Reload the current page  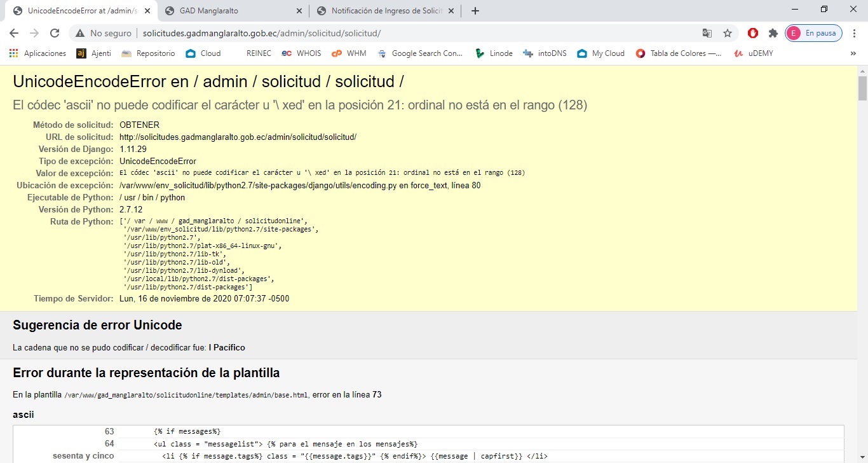point(55,33)
